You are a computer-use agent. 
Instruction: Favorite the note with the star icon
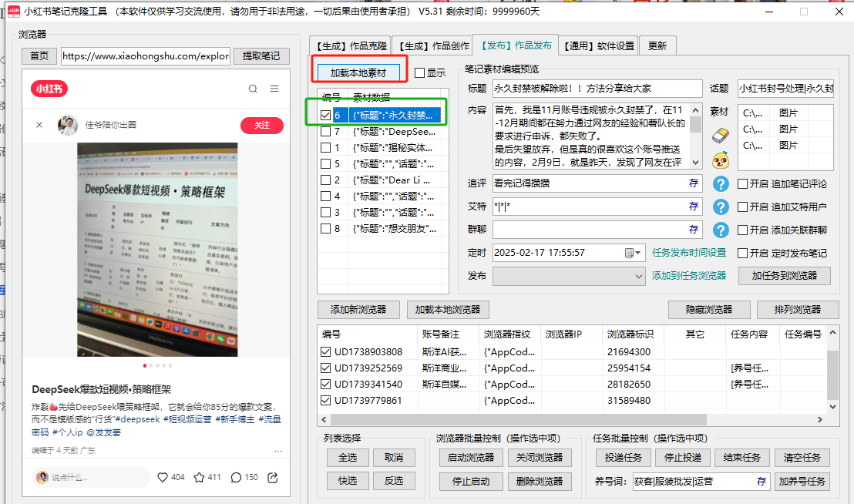click(199, 477)
